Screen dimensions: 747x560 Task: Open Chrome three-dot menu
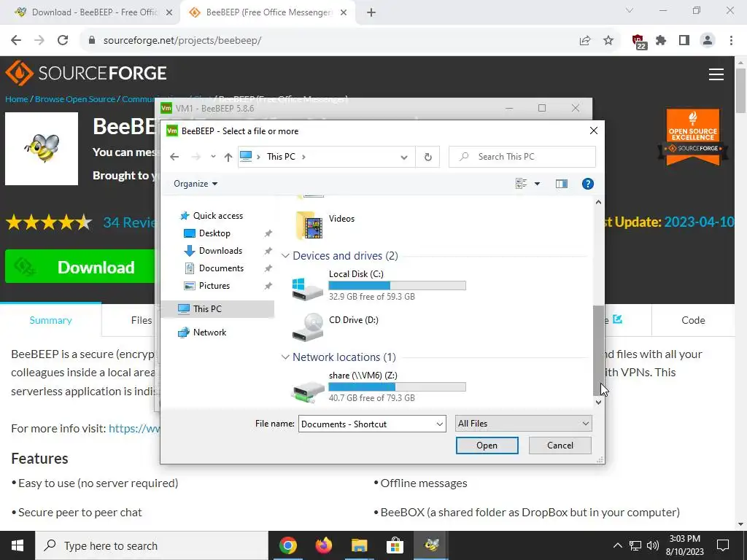(731, 41)
